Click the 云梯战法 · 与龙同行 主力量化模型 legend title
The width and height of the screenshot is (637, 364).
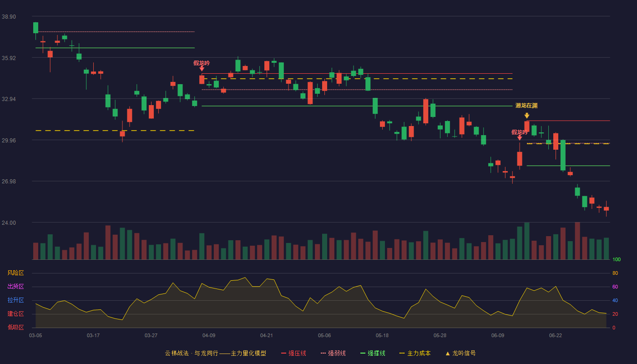click(x=215, y=353)
